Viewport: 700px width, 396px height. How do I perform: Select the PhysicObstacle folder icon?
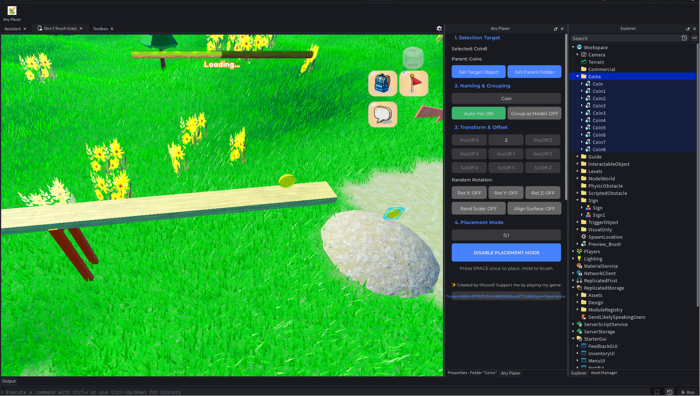(583, 186)
